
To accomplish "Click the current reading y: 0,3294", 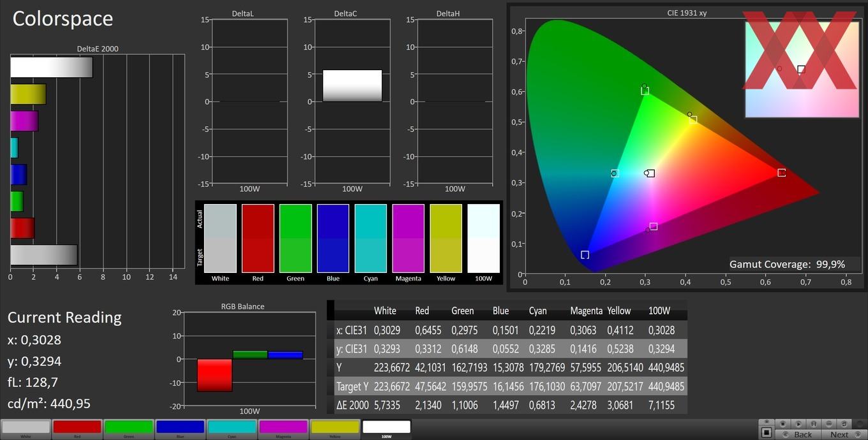I will pyautogui.click(x=34, y=361).
